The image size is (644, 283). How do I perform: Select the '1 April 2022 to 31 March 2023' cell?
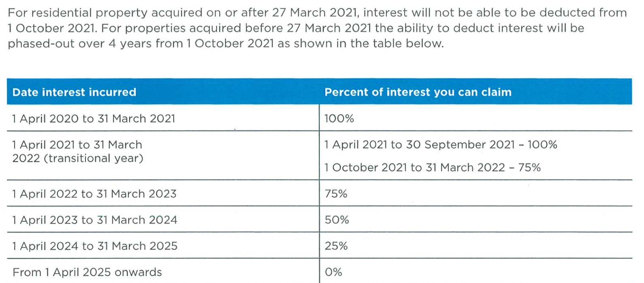[163, 193]
